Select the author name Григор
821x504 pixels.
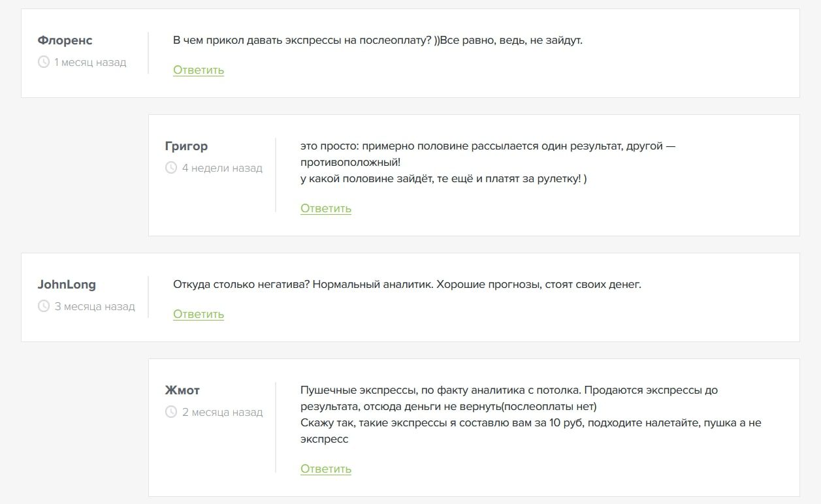(x=186, y=146)
